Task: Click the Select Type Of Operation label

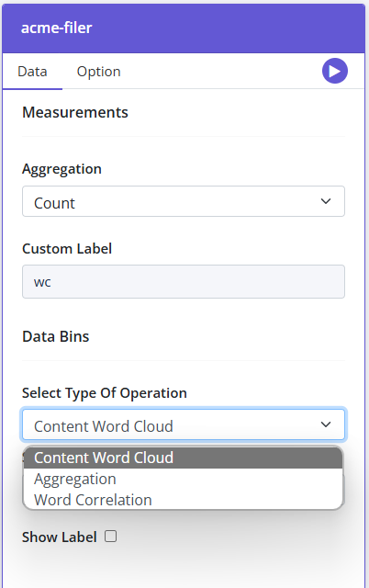Action: tap(104, 393)
